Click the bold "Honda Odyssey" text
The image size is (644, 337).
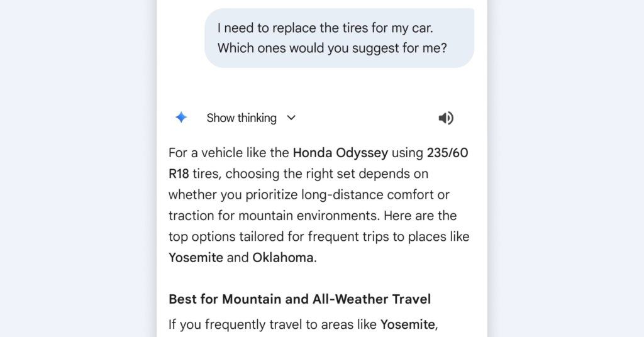(340, 152)
